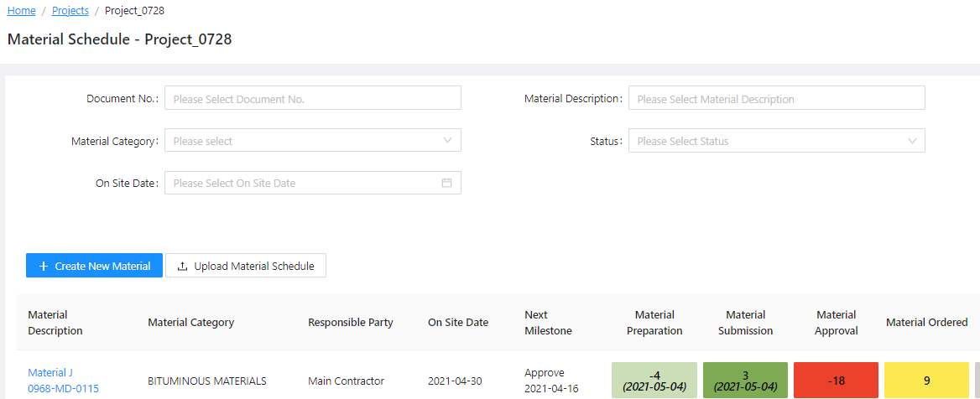Click upload icon on Upload Material Schedule
This screenshot has width=980, height=399.
click(x=183, y=266)
